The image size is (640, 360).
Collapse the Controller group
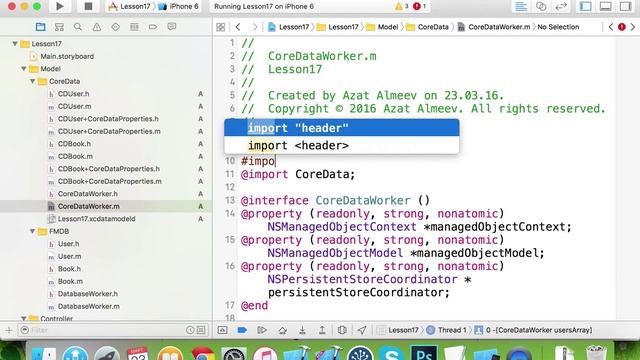(24, 318)
